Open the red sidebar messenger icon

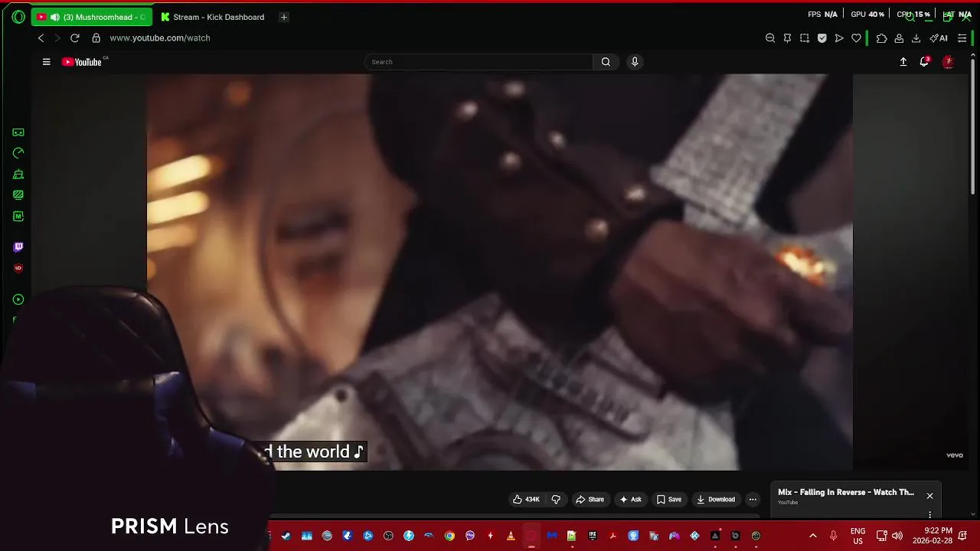[18, 268]
